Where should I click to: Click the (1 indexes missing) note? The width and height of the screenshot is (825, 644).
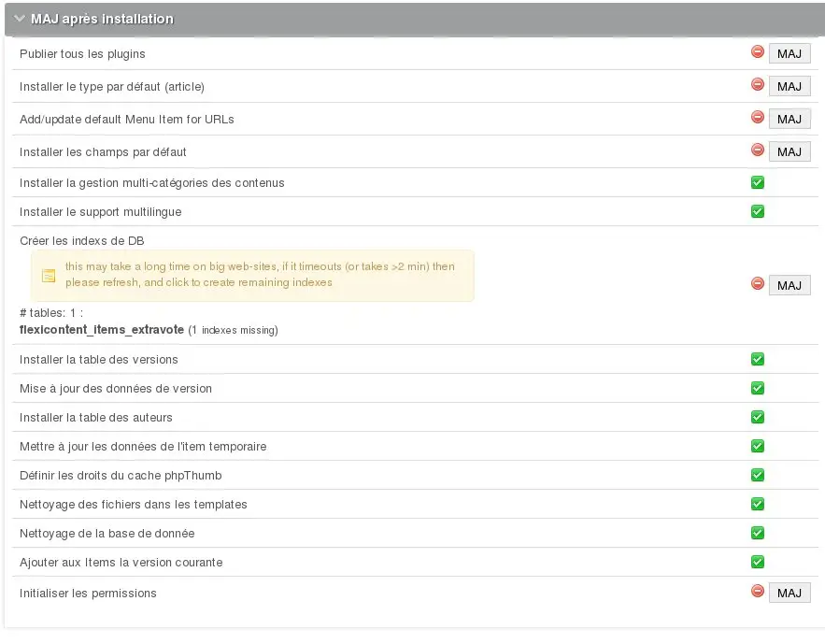click(233, 330)
